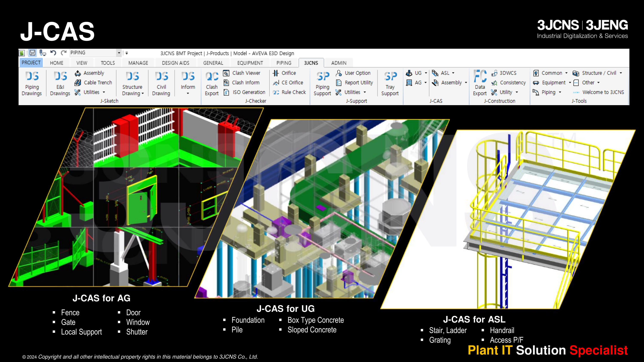Expand J-Sketch Utilities dropdown
The height and width of the screenshot is (362, 644).
[104, 92]
